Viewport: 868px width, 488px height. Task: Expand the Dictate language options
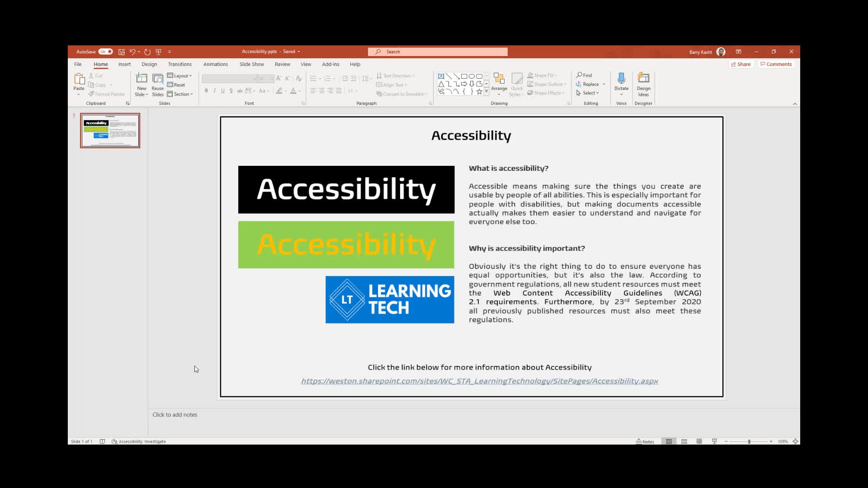click(x=621, y=94)
